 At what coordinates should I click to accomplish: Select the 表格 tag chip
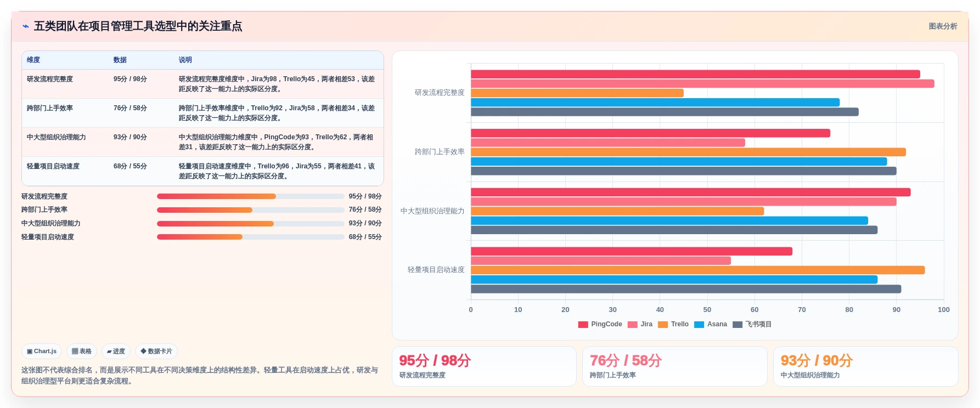point(82,352)
